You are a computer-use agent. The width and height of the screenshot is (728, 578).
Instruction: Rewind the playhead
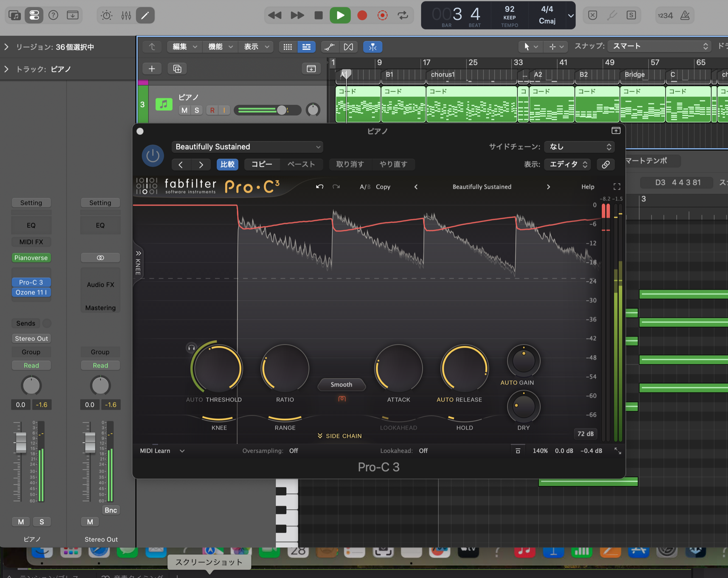tap(275, 15)
